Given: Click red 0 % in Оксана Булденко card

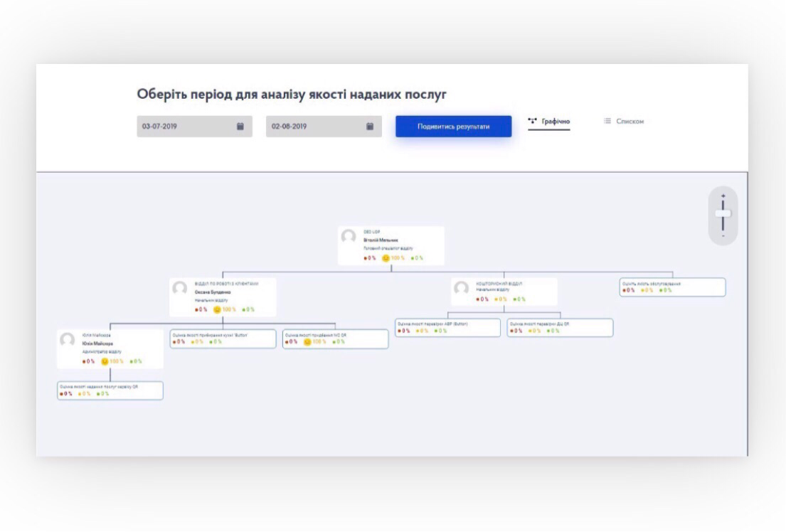Looking at the screenshot, I should click(x=201, y=310).
